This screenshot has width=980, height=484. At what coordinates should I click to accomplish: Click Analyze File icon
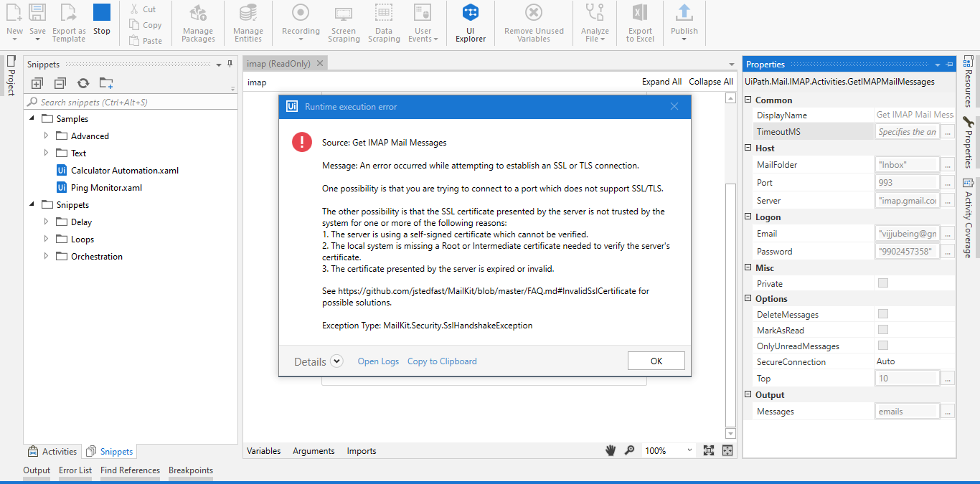coord(595,12)
